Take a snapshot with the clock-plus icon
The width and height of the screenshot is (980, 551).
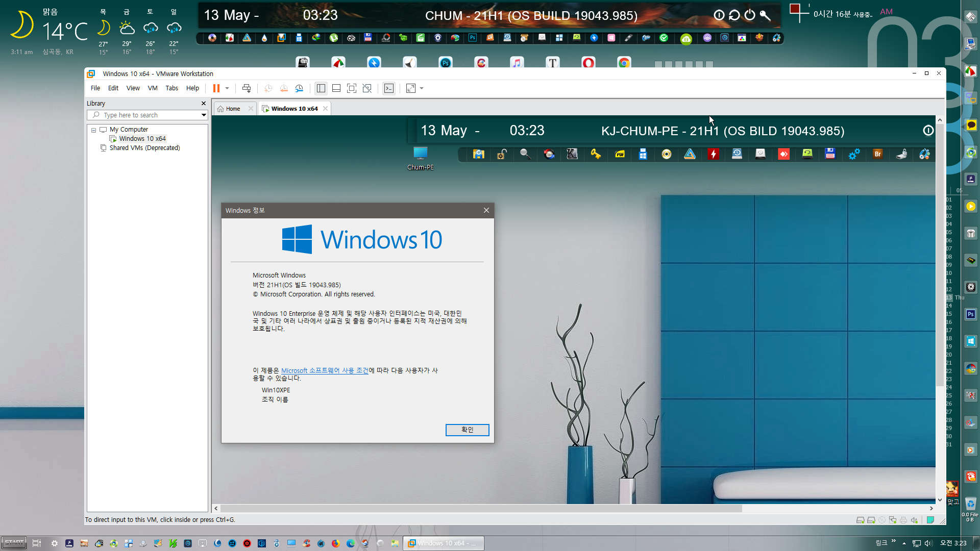point(268,88)
